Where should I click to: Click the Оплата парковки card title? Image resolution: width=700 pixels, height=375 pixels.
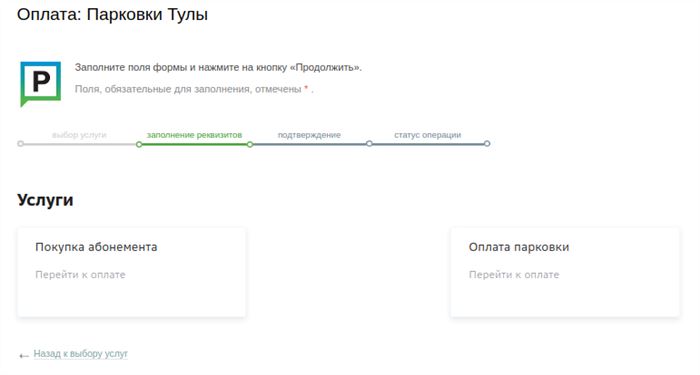519,247
